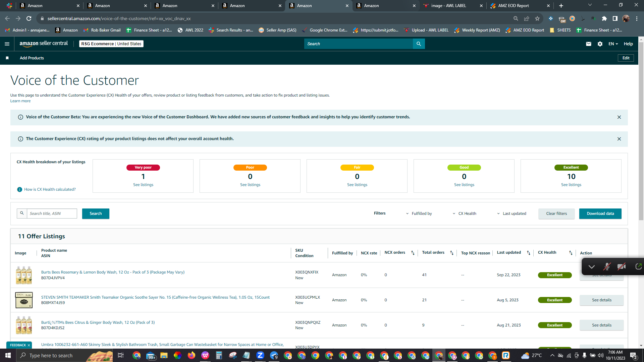Click Download data button

point(600,214)
